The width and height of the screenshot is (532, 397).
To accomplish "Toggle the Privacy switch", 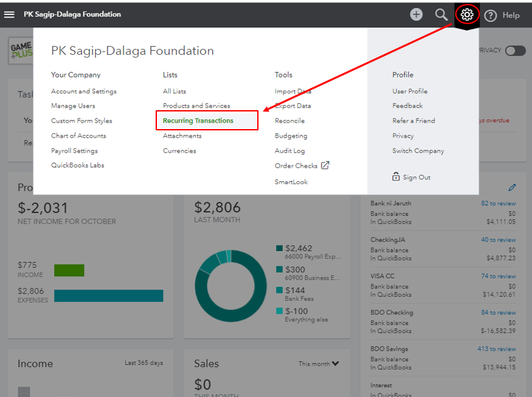I will pos(514,51).
